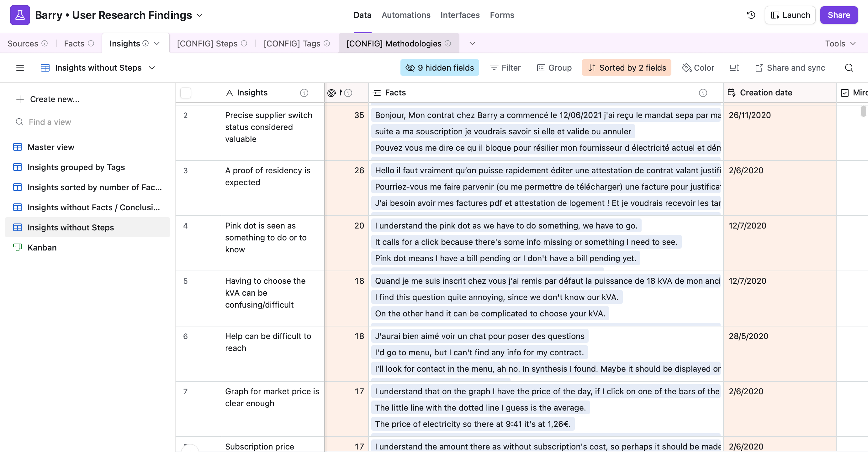Screen dimensions: 868x452
Task: Click the 'Help can be difficult to reach' cell
Action: [x=272, y=353]
